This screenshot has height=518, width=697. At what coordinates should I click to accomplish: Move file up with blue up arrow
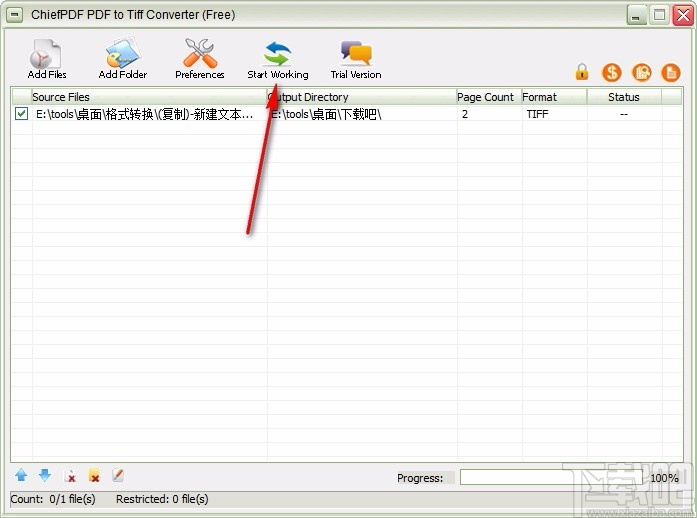(x=21, y=475)
